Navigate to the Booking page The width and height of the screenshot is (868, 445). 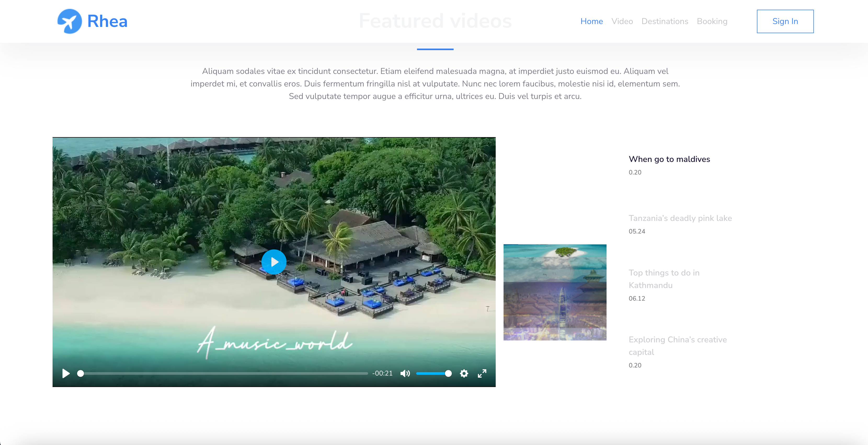(712, 21)
